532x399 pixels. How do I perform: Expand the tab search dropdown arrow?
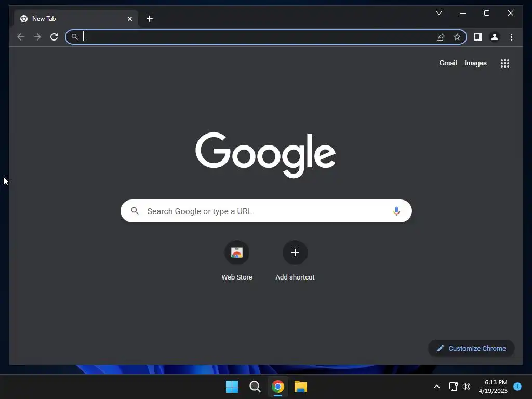click(x=439, y=13)
